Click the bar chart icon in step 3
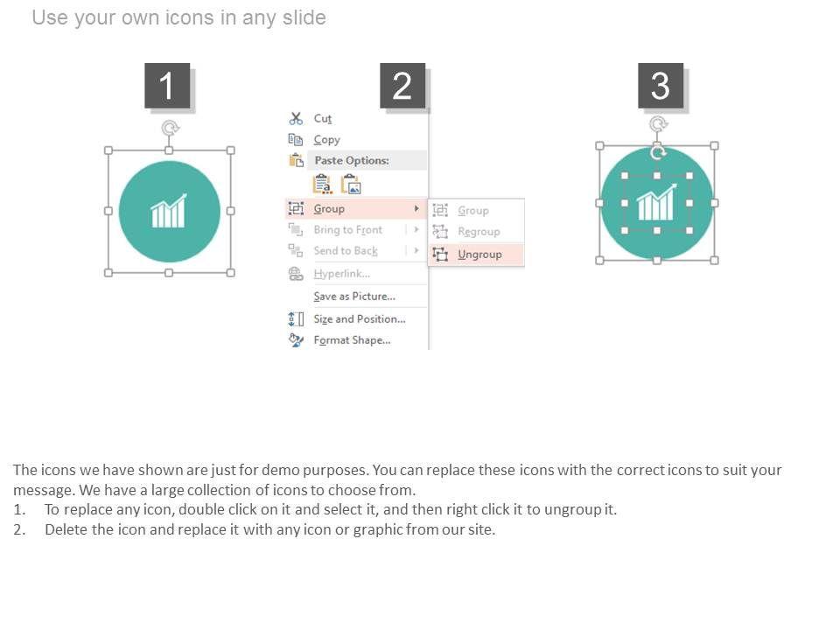This screenshot has height=630, width=840. pyautogui.click(x=656, y=203)
